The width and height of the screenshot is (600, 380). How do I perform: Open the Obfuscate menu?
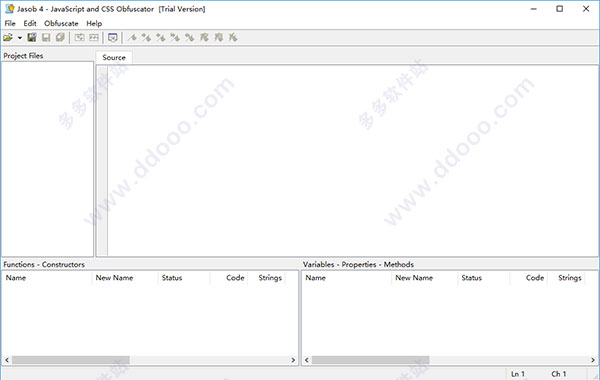click(x=61, y=23)
